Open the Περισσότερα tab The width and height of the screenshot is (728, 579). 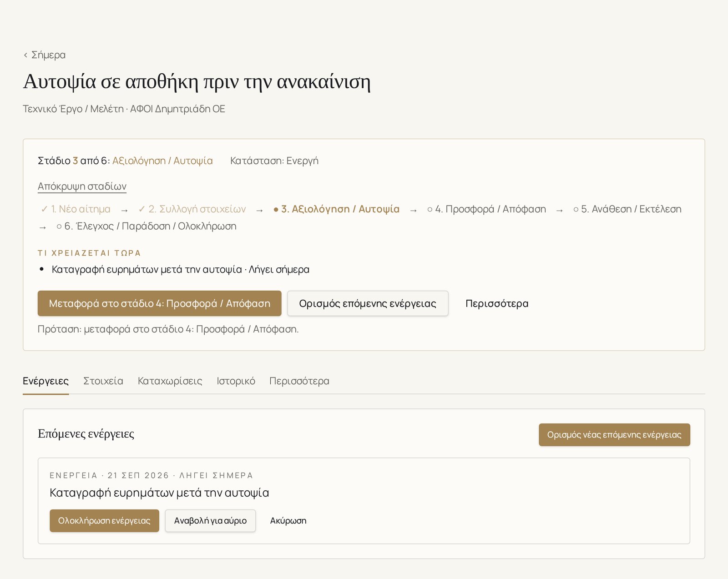pyautogui.click(x=299, y=381)
